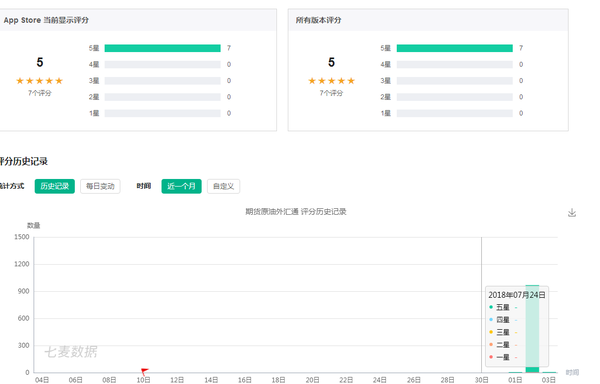Click the tall green bar at 02日

click(532, 329)
